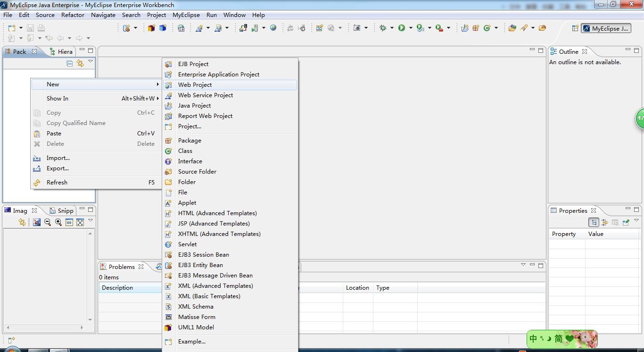
Task: Open Package Explorer view menu triangle
Action: click(91, 62)
